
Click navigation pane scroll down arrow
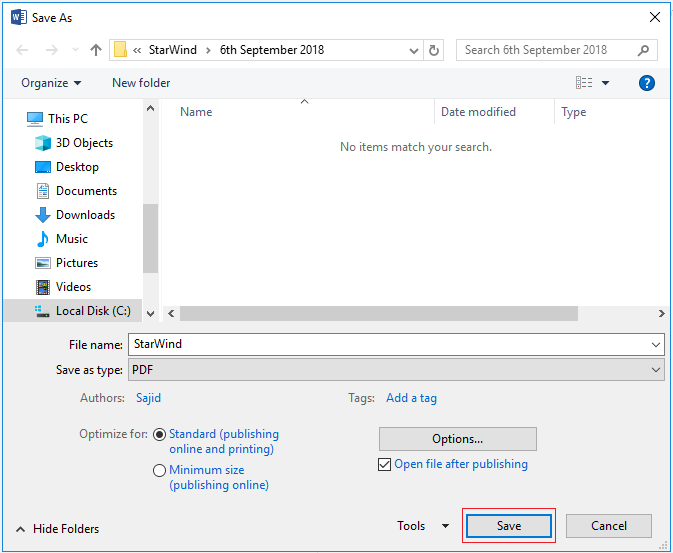click(x=150, y=314)
